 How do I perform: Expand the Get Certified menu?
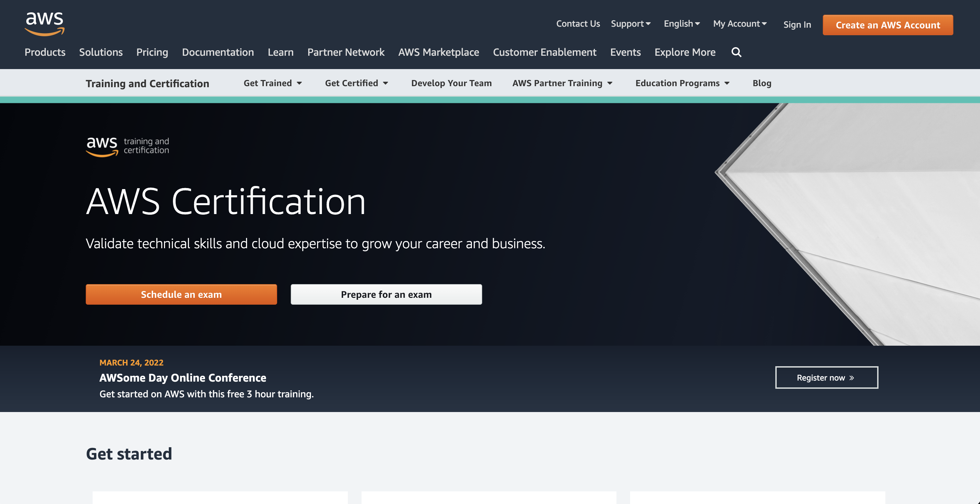356,83
